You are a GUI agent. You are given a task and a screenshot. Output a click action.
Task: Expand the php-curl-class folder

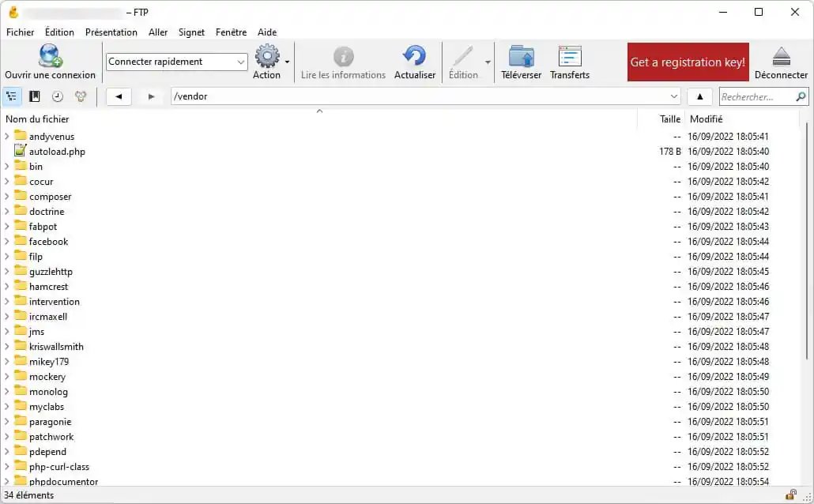[x=7, y=466]
